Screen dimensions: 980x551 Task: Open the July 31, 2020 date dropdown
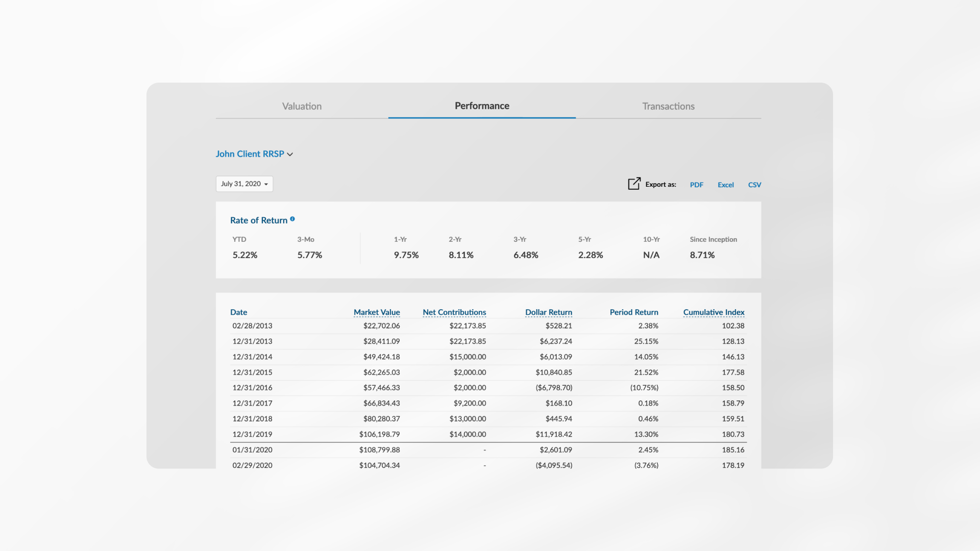pyautogui.click(x=244, y=184)
